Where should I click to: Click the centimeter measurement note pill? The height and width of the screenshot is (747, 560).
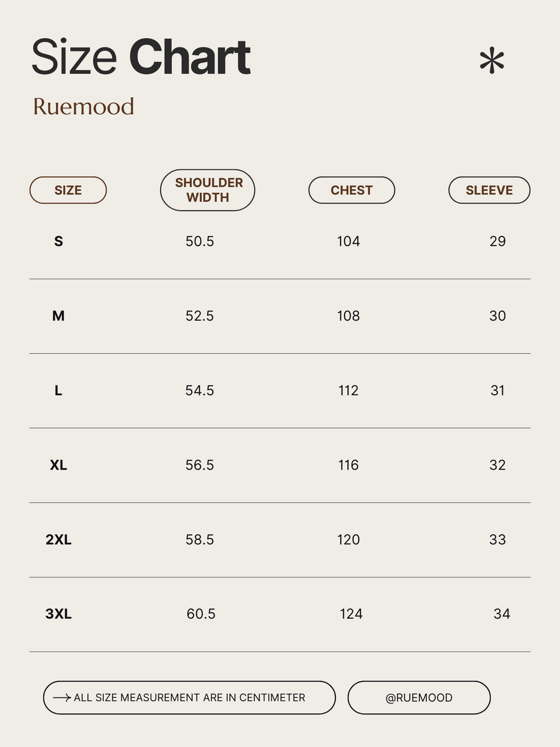189,698
